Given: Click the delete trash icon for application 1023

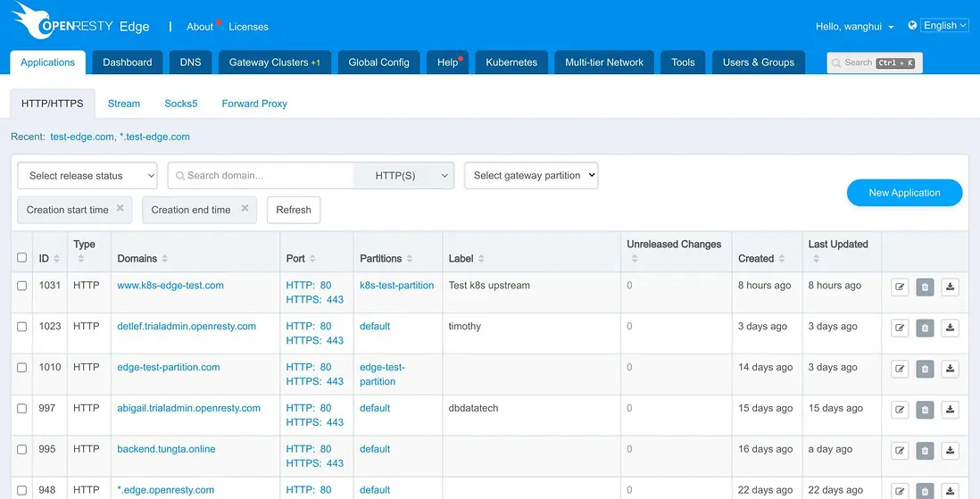Looking at the screenshot, I should pos(925,328).
